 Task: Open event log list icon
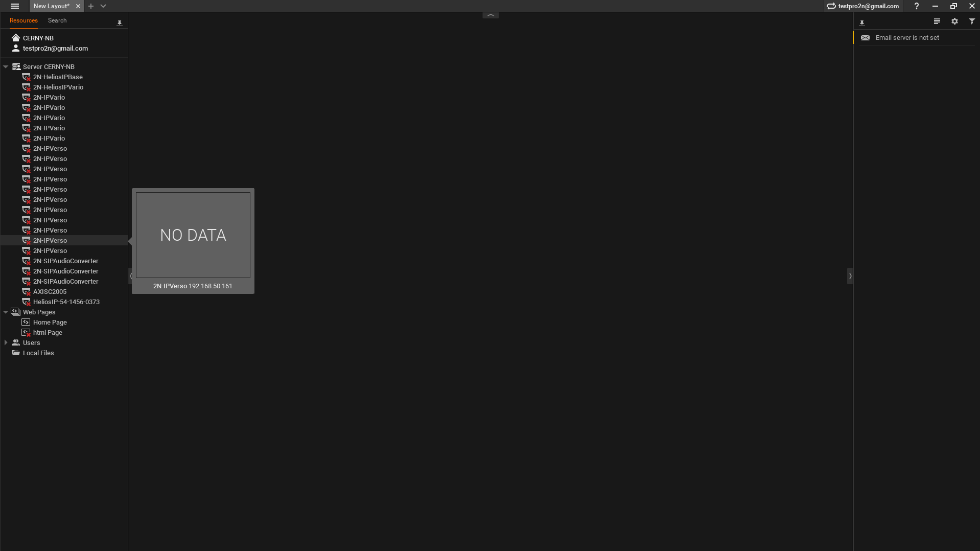click(x=937, y=21)
